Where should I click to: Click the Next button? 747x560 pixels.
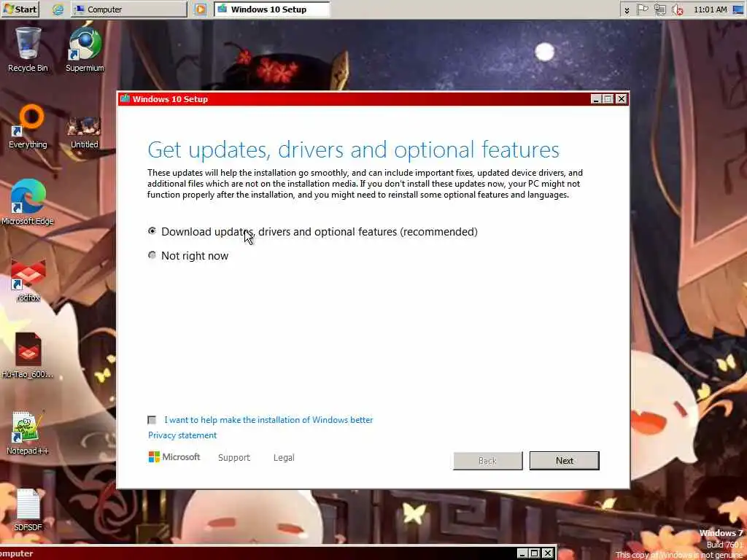pyautogui.click(x=565, y=461)
